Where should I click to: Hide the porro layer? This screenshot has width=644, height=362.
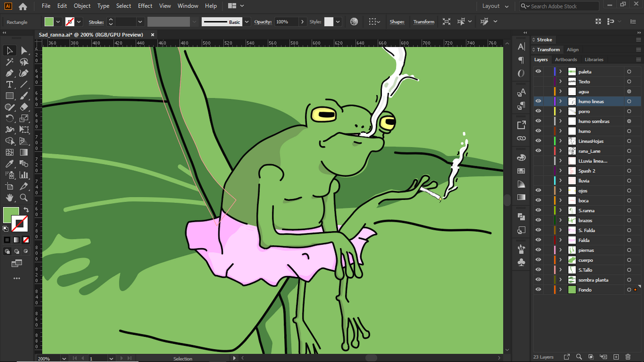point(538,111)
